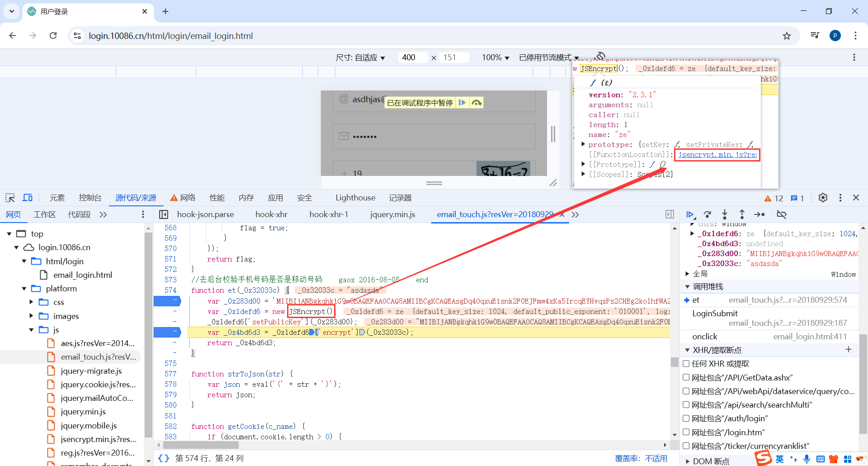
Task: Open aes.js file in the navigator
Action: pos(98,343)
